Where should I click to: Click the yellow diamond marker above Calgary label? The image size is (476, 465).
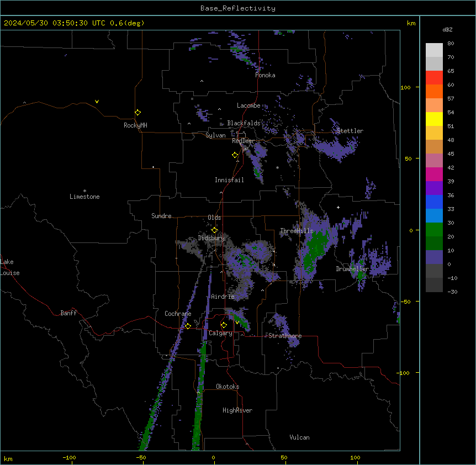pyautogui.click(x=224, y=325)
